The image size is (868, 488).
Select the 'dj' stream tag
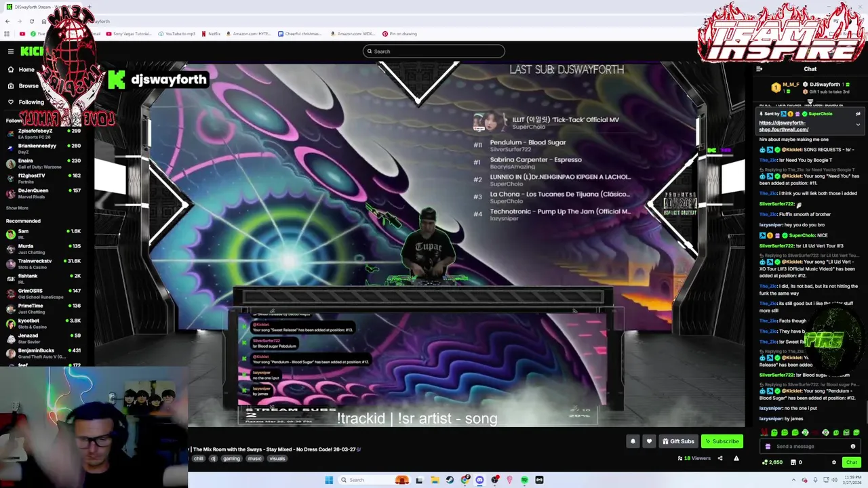click(x=213, y=459)
